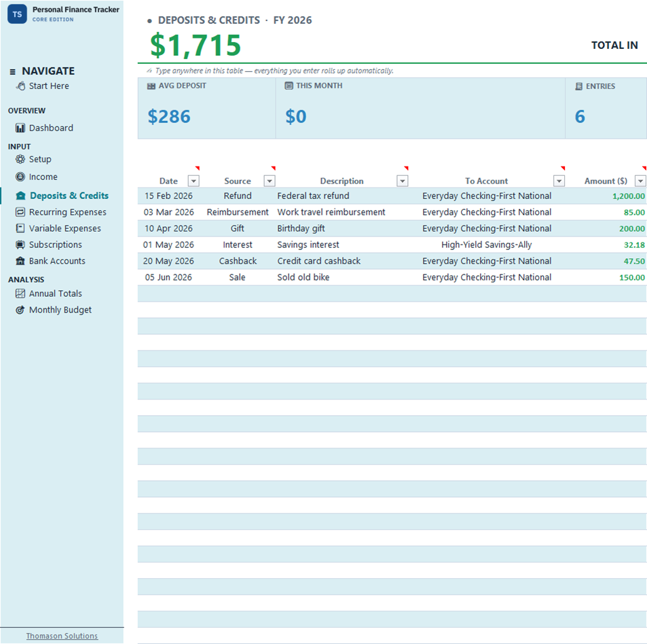Select the 15 Feb 2026 date cell
647x644 pixels.
tap(168, 196)
